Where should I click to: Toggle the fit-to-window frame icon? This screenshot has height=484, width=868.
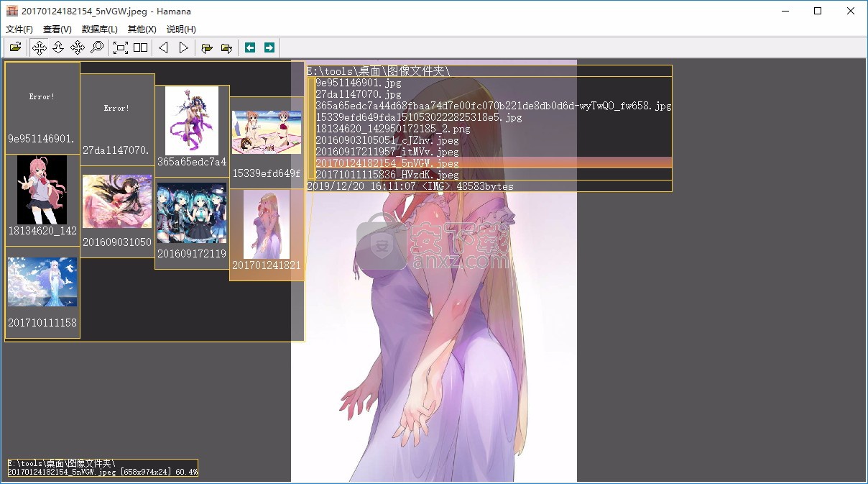pyautogui.click(x=121, y=47)
